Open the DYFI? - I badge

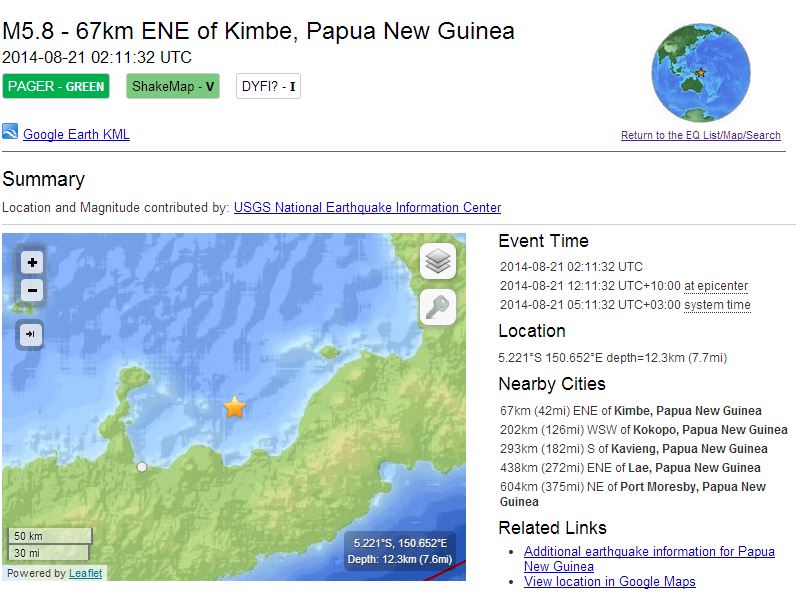pos(268,86)
